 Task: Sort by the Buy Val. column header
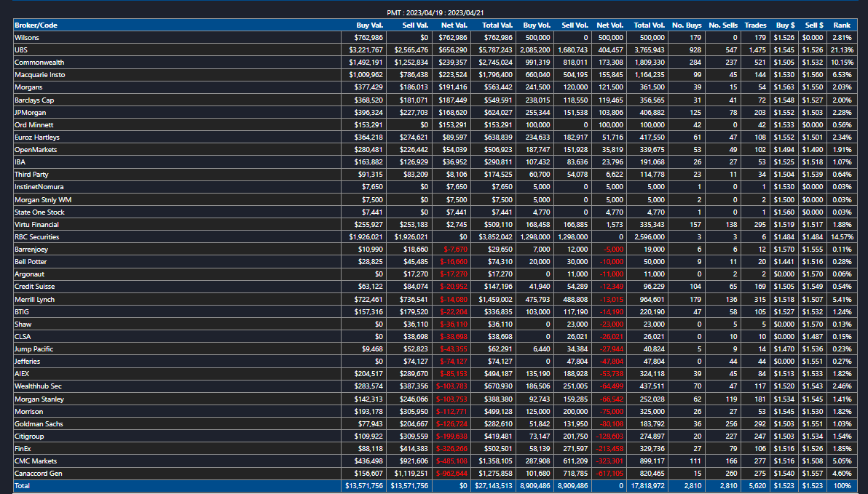(369, 25)
